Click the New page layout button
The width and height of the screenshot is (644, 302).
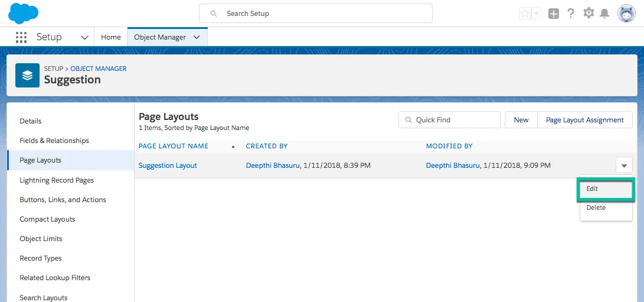521,120
